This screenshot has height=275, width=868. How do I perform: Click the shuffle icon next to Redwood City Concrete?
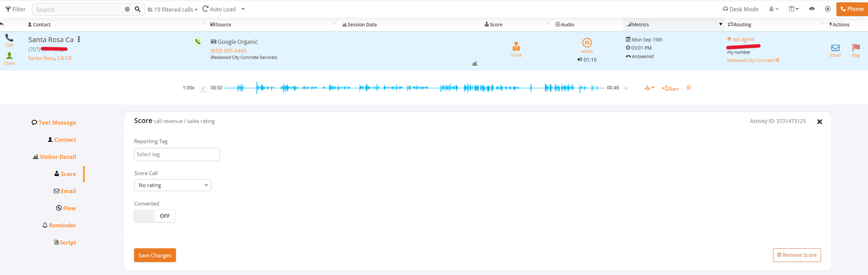pyautogui.click(x=777, y=60)
